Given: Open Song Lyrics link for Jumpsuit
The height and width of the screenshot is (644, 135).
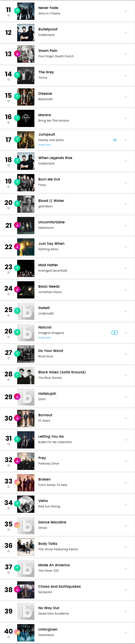Looking at the screenshot, I should tap(44, 145).
